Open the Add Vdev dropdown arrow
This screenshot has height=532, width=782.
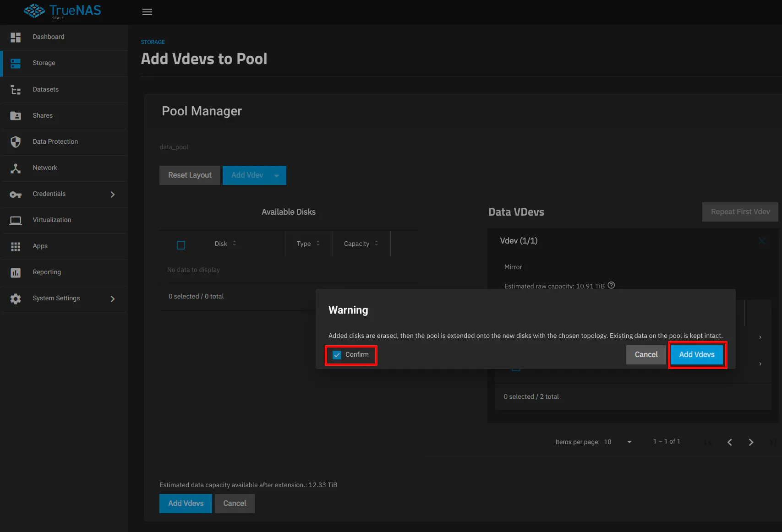[x=277, y=175]
